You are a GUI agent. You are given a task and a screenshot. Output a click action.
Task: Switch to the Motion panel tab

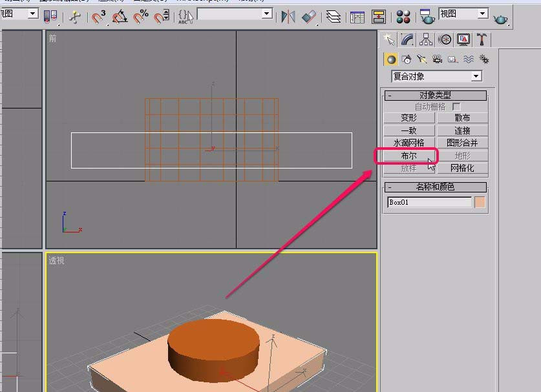point(445,39)
